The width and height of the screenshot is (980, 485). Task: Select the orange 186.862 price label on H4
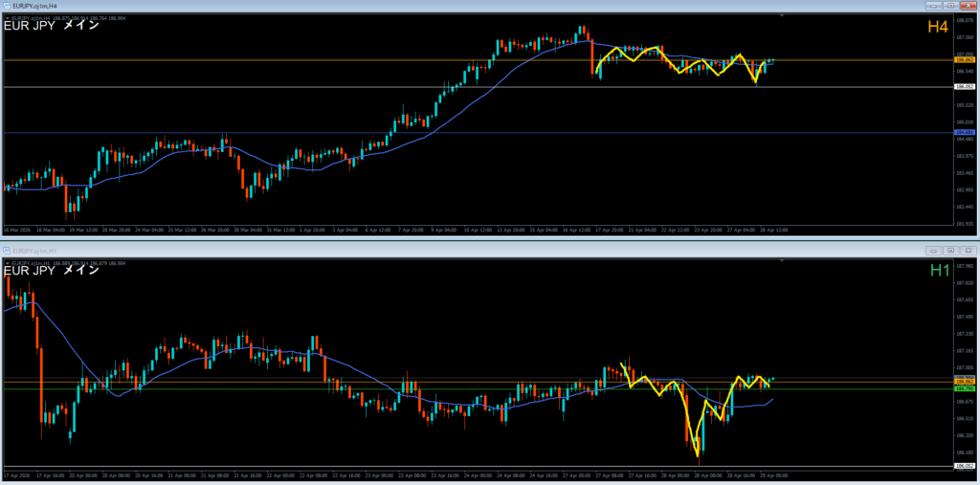point(965,60)
